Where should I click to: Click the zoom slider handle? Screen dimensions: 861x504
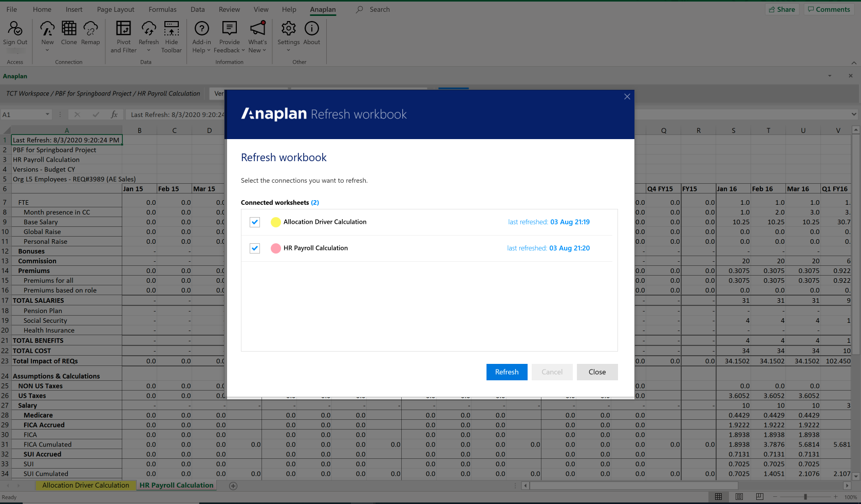[x=806, y=497]
